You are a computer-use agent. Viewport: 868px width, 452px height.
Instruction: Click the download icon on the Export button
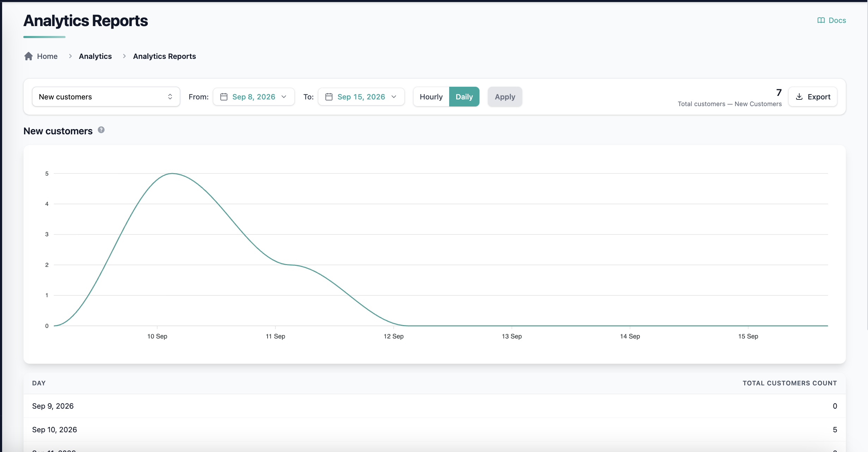(800, 97)
